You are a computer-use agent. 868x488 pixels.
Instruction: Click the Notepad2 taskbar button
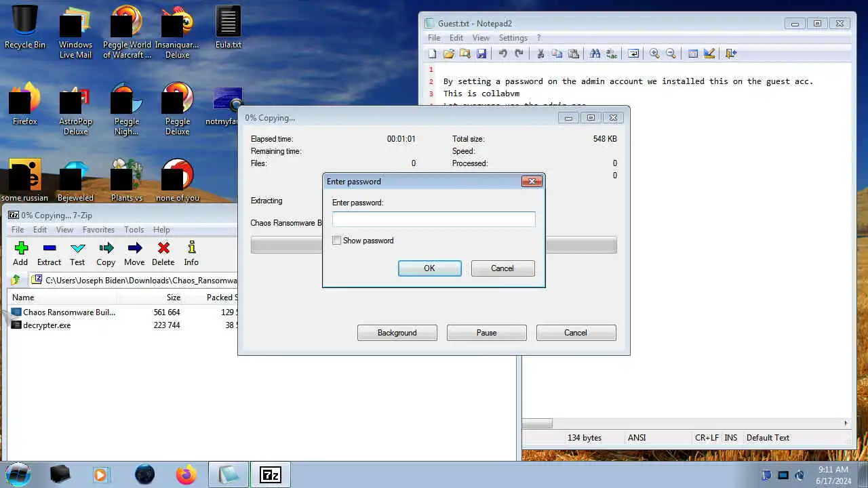click(229, 474)
